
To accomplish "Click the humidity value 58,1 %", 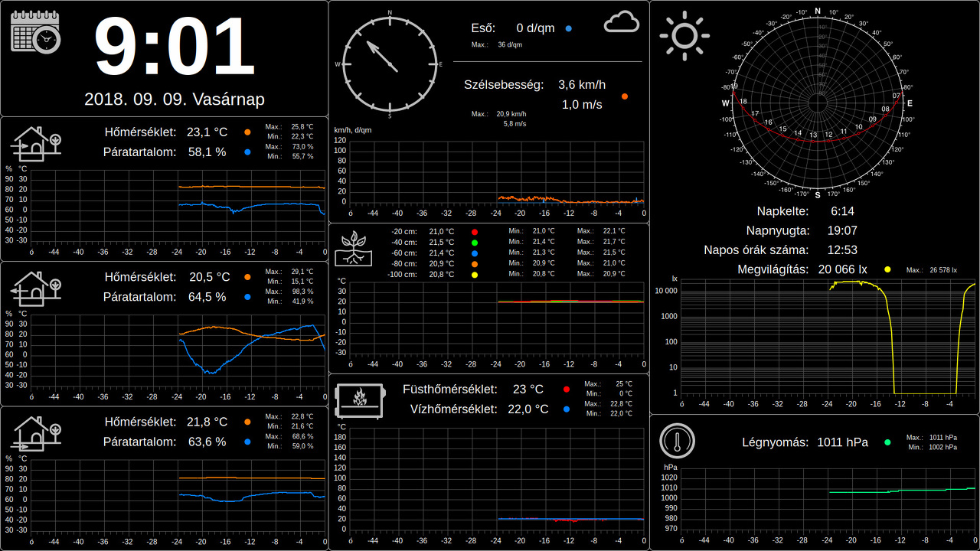I will coord(207,152).
